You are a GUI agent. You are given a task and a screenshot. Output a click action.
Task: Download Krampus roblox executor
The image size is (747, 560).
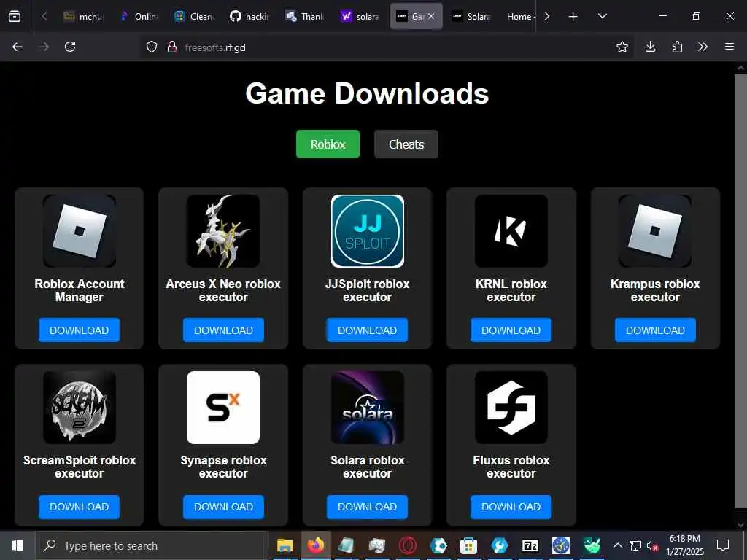point(655,330)
